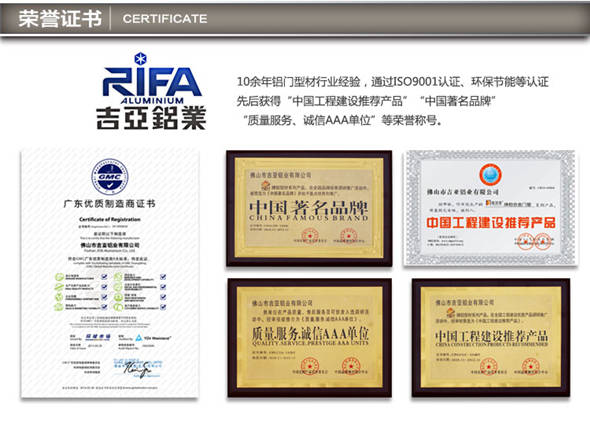Click the 荣誉证书 header title
This screenshot has height=421, width=590.
[60, 18]
